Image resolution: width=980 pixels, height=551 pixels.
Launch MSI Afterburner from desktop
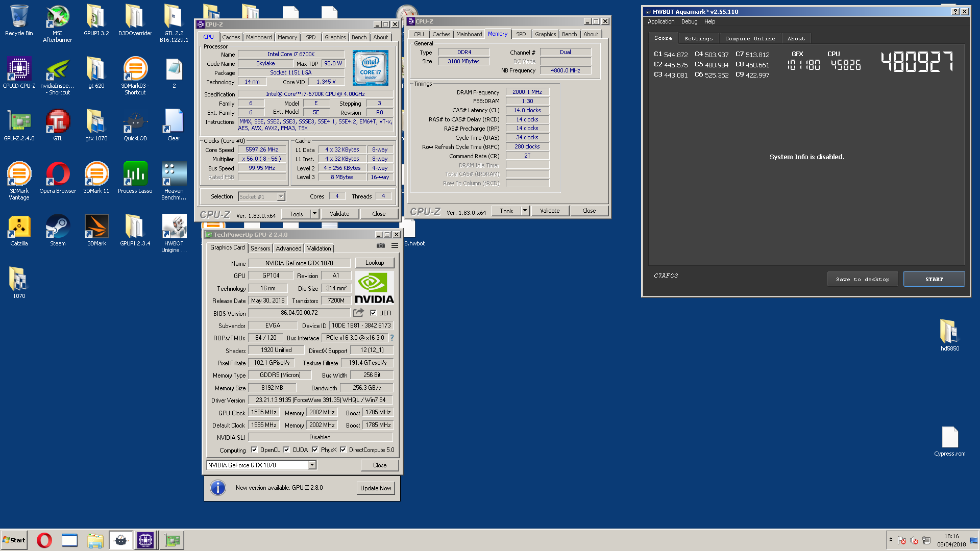tap(58, 23)
